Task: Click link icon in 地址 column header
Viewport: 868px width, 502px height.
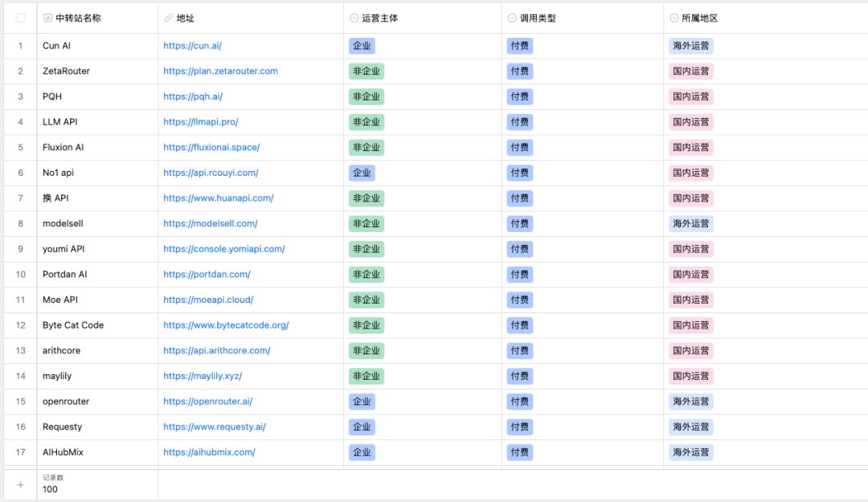Action: pos(169,18)
